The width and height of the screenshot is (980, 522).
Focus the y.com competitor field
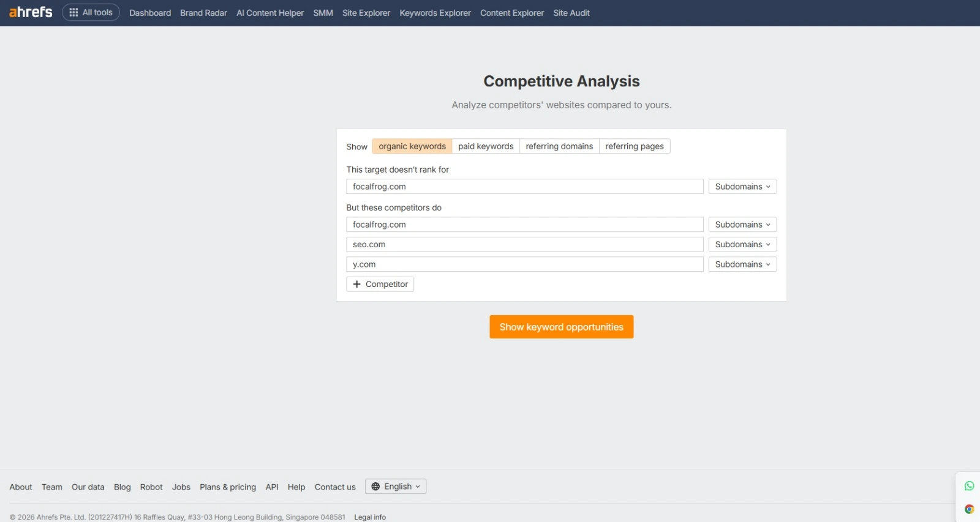click(525, 264)
